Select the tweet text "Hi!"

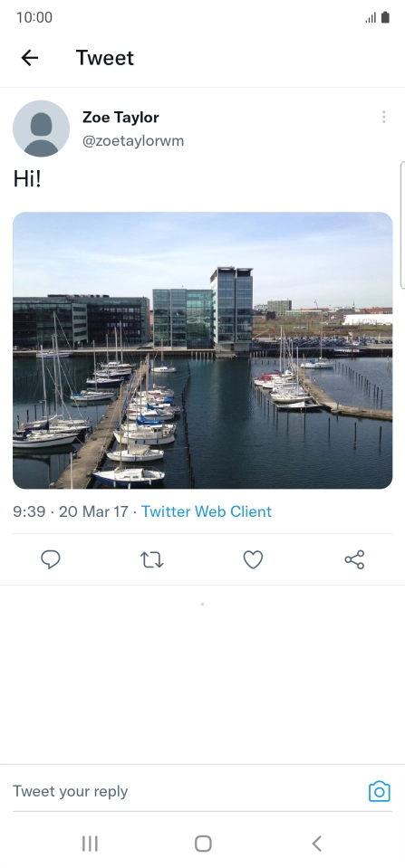27,179
